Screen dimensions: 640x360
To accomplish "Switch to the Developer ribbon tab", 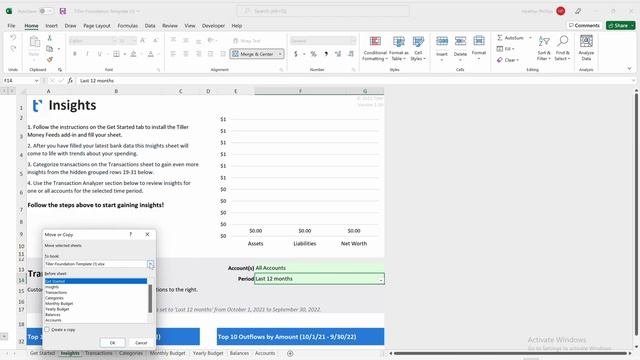I will 213,26.
